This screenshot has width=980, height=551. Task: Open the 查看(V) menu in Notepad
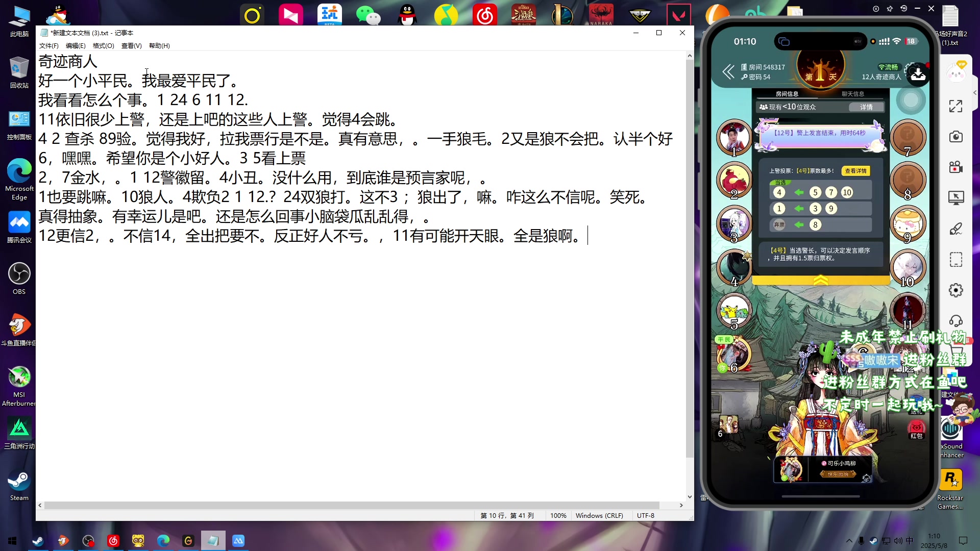click(x=131, y=45)
